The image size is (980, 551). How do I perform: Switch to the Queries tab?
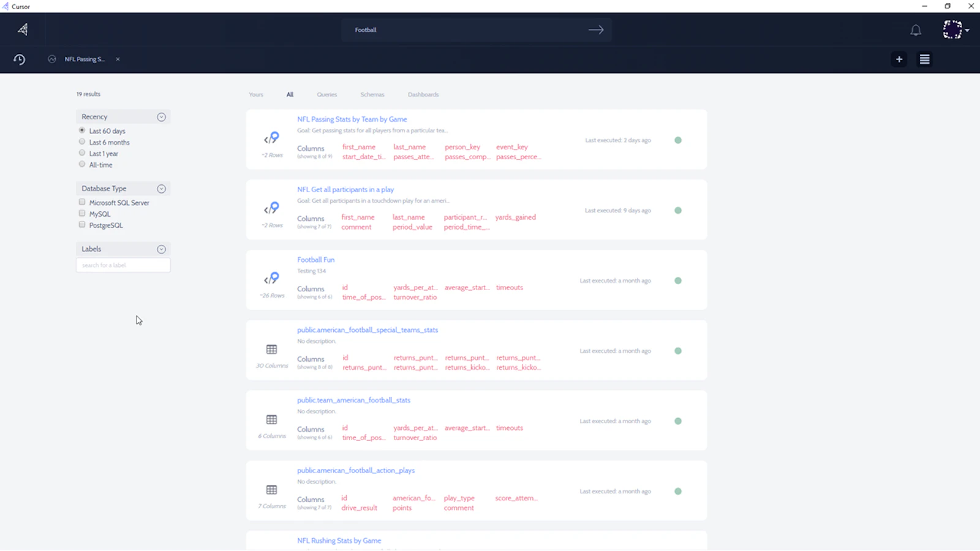[327, 95]
